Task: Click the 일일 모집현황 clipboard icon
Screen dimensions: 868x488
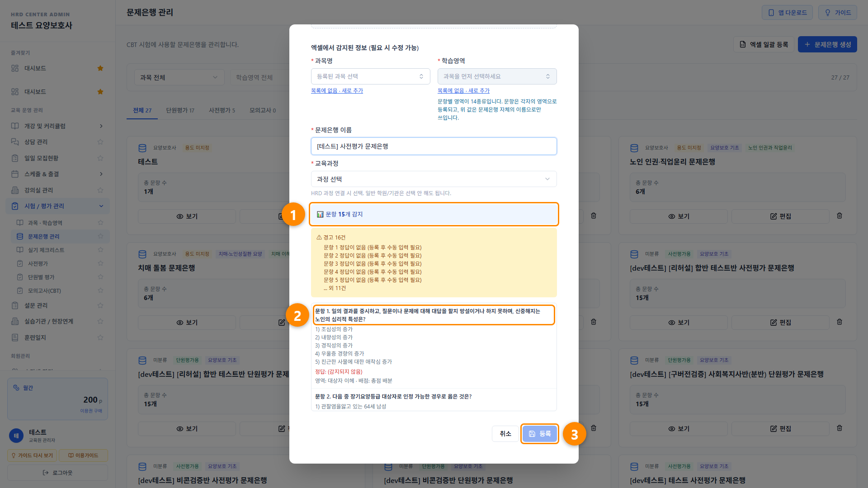Action: [15, 158]
